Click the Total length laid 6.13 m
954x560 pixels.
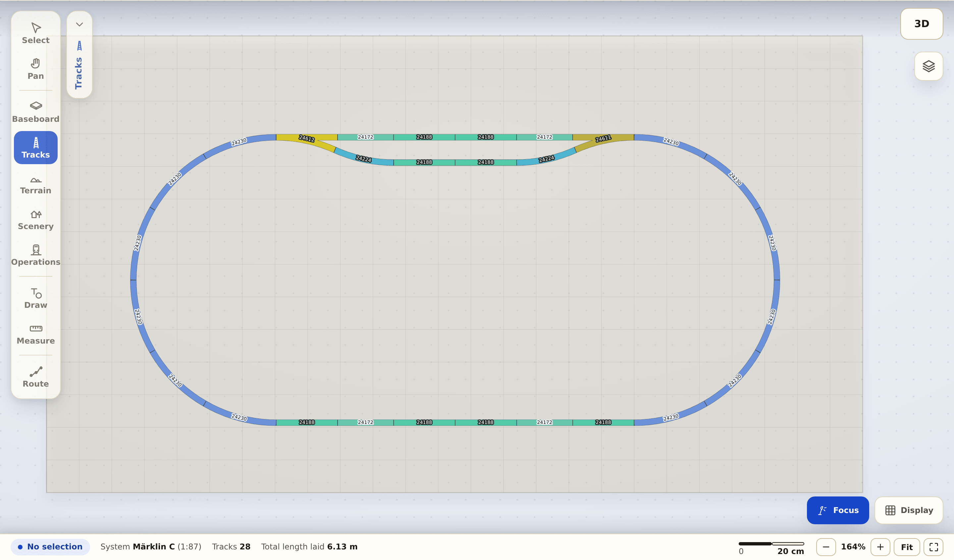(309, 546)
